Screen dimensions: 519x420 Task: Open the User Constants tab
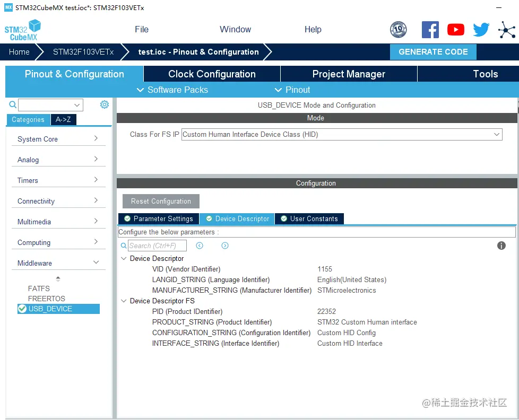pos(309,218)
